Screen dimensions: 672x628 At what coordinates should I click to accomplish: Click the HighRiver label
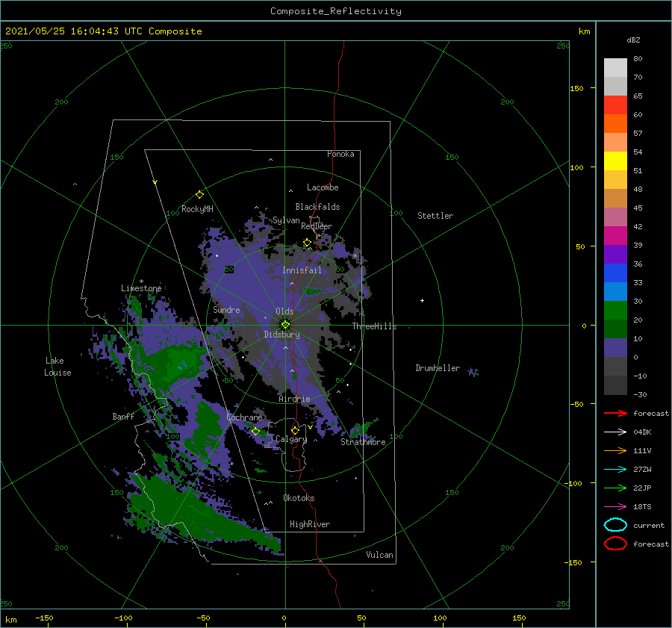(x=310, y=524)
